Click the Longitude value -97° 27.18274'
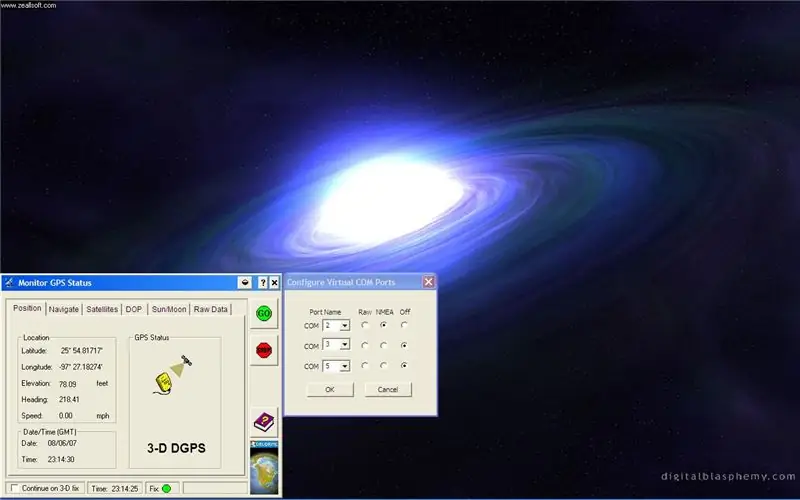Screen dimensions: 800x500 coord(81,367)
